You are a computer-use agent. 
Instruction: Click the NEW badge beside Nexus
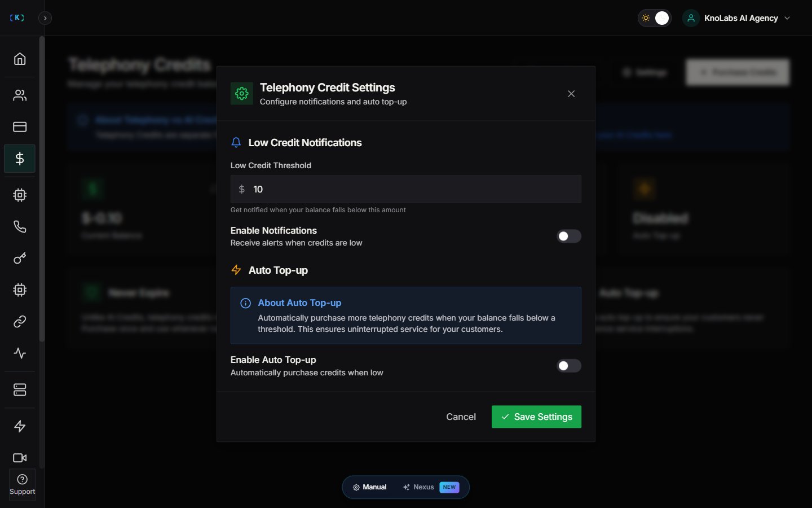(x=449, y=487)
